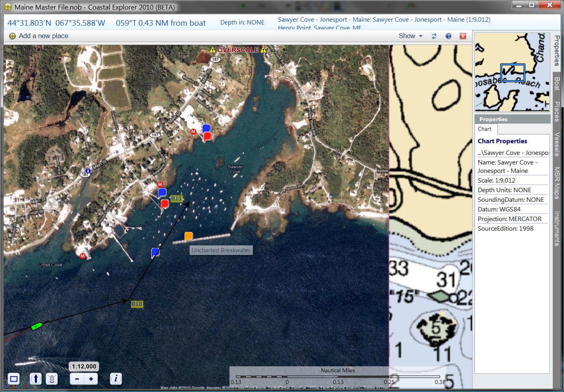Select the Depth Units: NONE property row
The width and height of the screenshot is (564, 392).
(512, 190)
